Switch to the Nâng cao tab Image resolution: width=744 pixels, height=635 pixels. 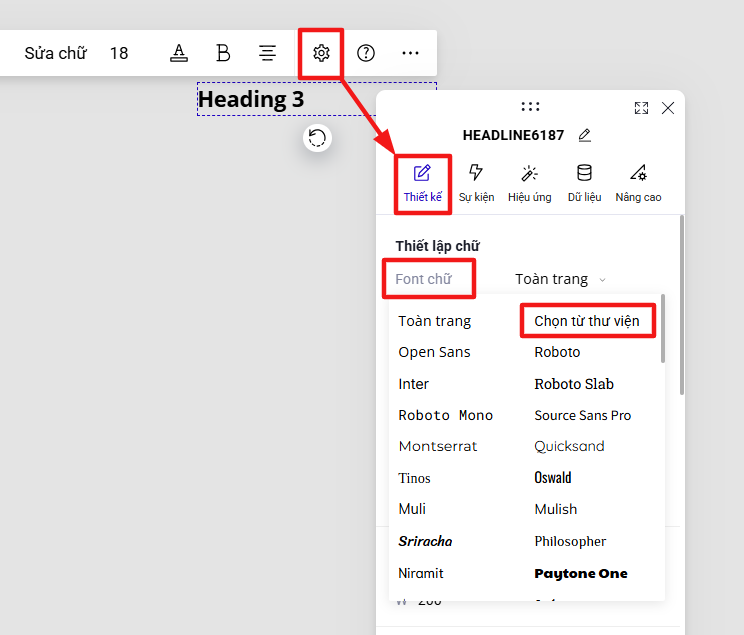[x=638, y=184]
